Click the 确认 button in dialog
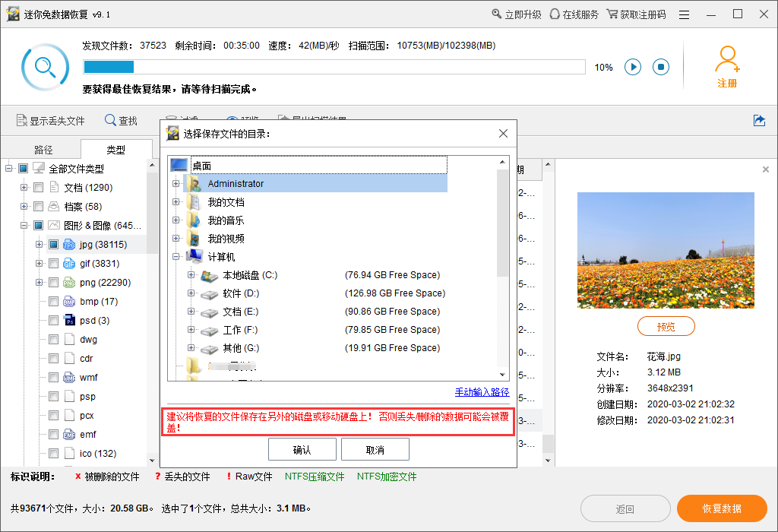Screen dimensions: 778x532 click(302, 450)
